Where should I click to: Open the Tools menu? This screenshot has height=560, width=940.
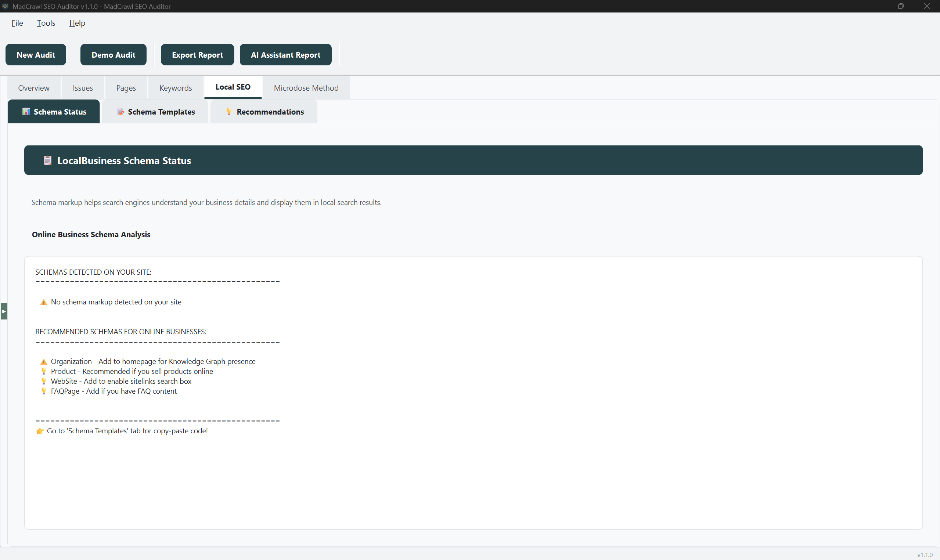coord(46,23)
